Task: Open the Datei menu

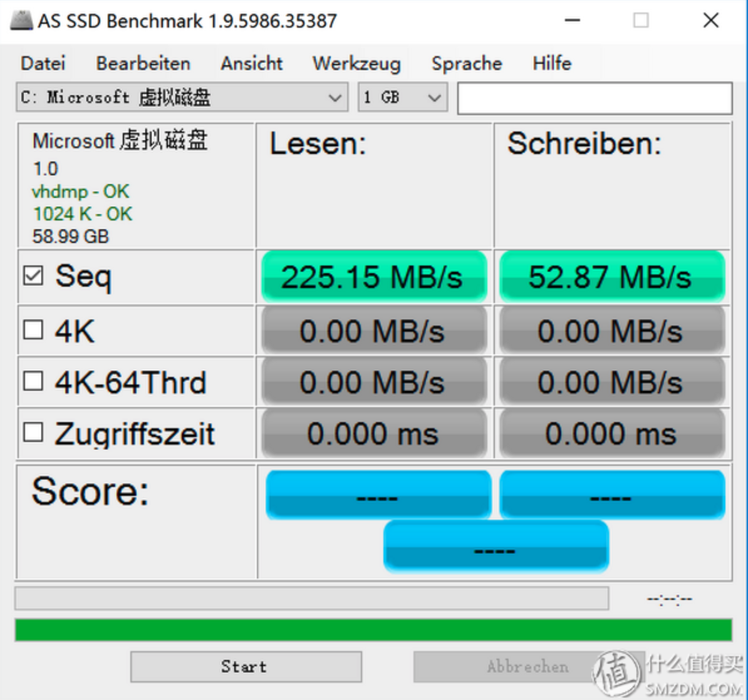Action: tap(43, 63)
